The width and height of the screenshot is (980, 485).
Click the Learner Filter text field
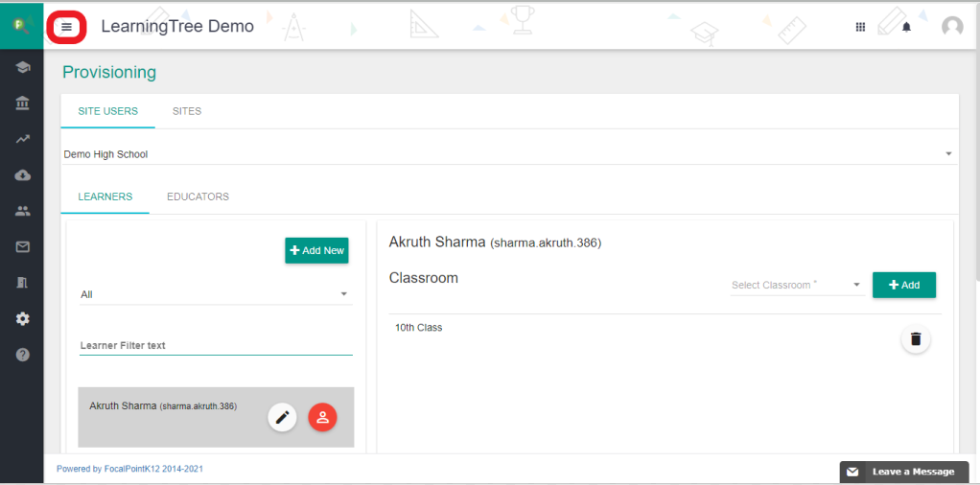(x=215, y=345)
